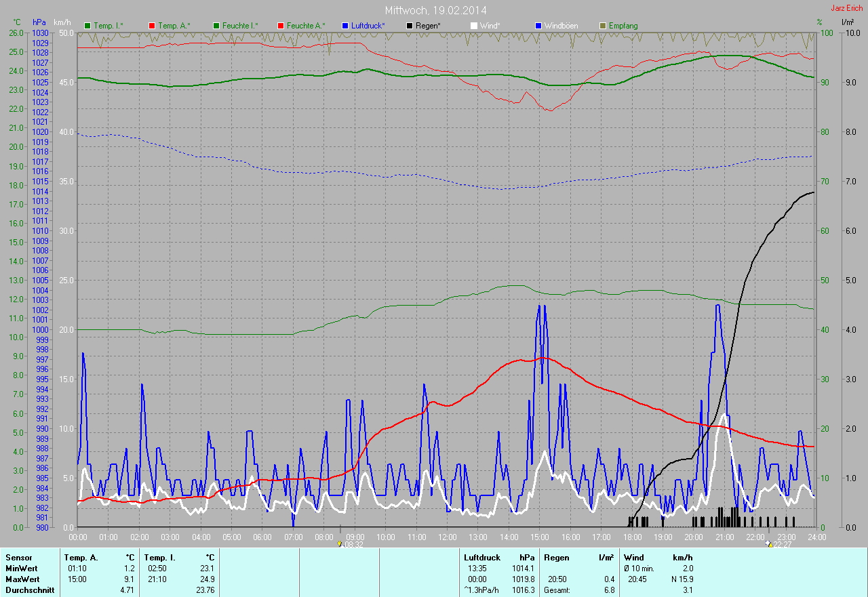Click the sunrise marker at 08:32
The width and height of the screenshot is (868, 597).
pos(340,543)
